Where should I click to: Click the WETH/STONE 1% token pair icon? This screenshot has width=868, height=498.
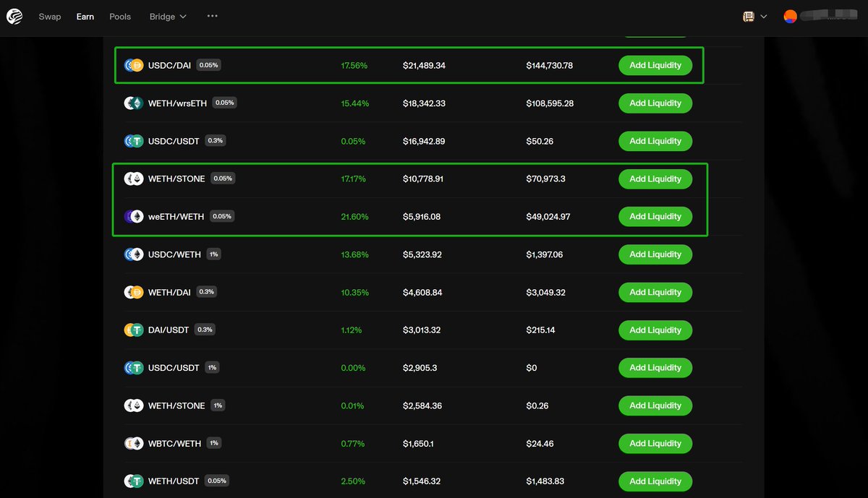pyautogui.click(x=134, y=405)
